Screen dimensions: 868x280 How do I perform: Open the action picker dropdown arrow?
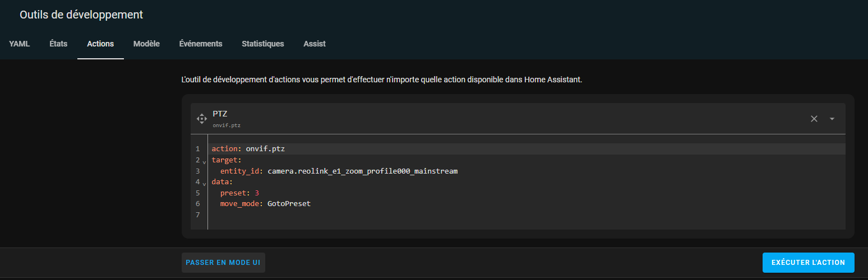click(832, 119)
